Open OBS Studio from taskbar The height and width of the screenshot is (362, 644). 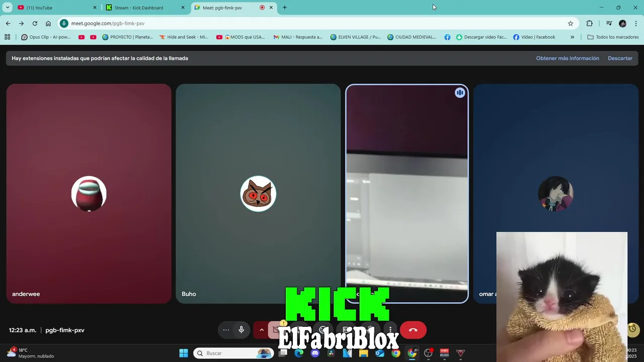pyautogui.click(x=428, y=353)
